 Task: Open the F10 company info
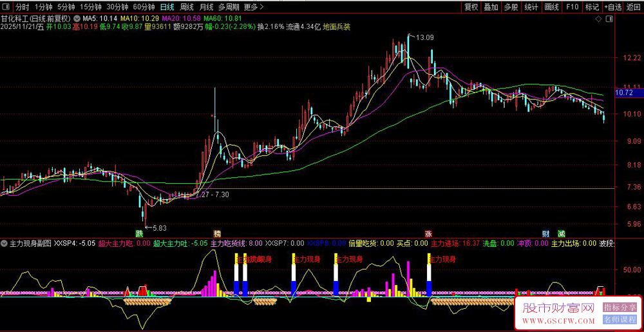[x=571, y=7]
